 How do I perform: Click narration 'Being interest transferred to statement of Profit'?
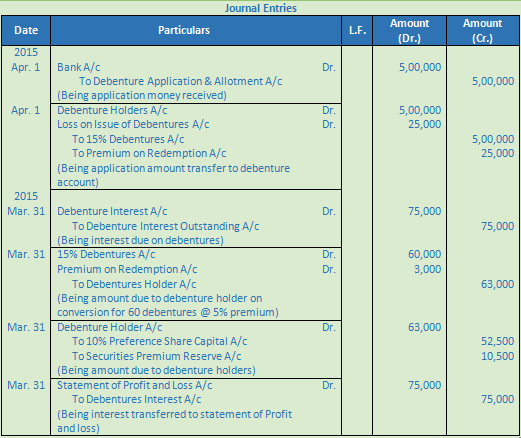175,414
